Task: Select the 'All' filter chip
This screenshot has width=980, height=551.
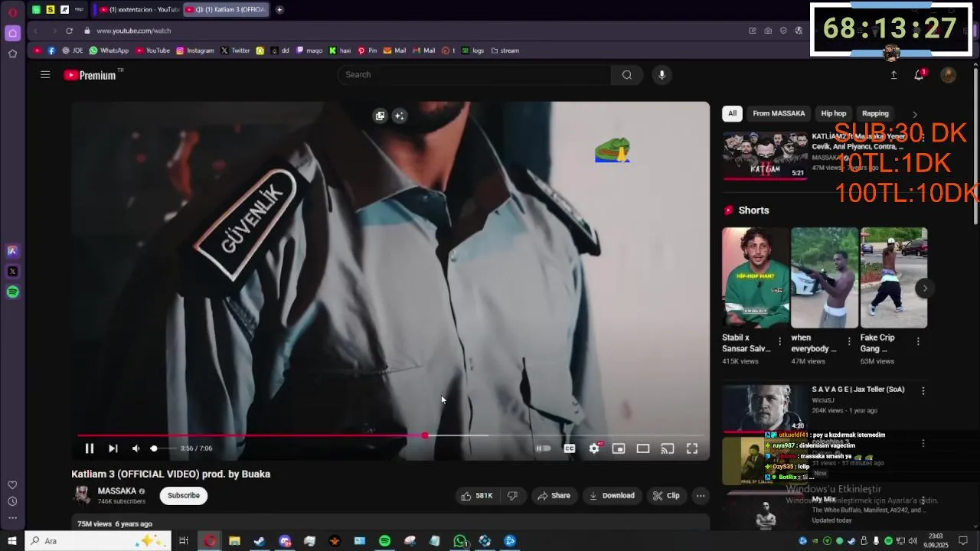Action: coord(732,113)
